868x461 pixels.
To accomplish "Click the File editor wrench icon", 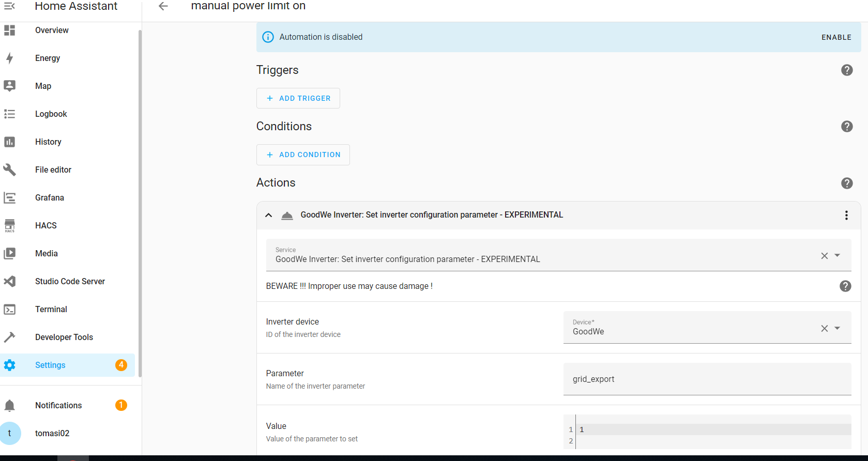I will pyautogui.click(x=9, y=170).
